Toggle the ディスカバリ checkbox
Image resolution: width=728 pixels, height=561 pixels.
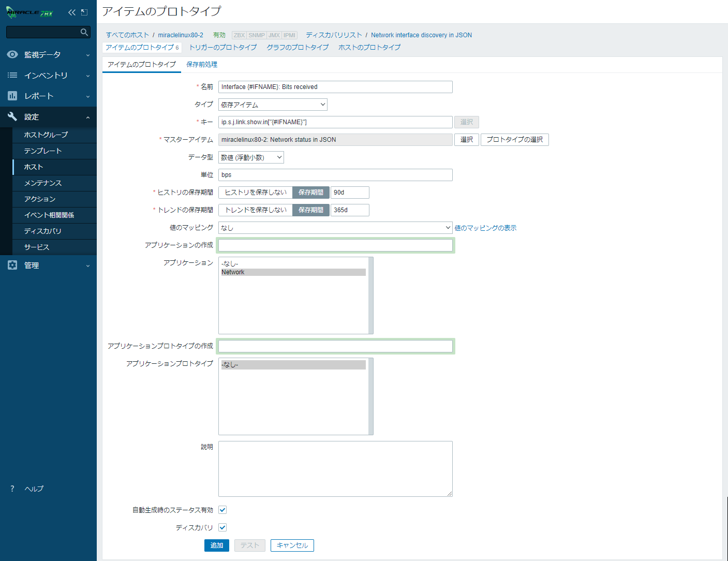click(x=222, y=527)
